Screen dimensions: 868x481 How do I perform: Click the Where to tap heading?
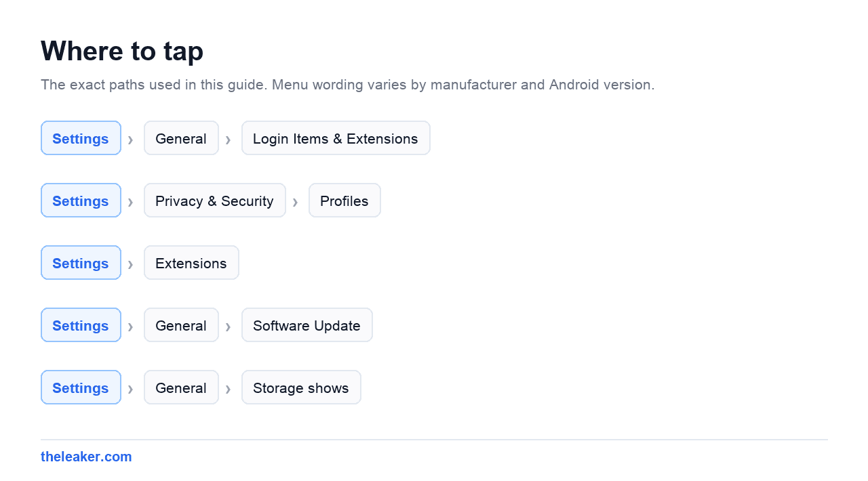[x=122, y=51]
